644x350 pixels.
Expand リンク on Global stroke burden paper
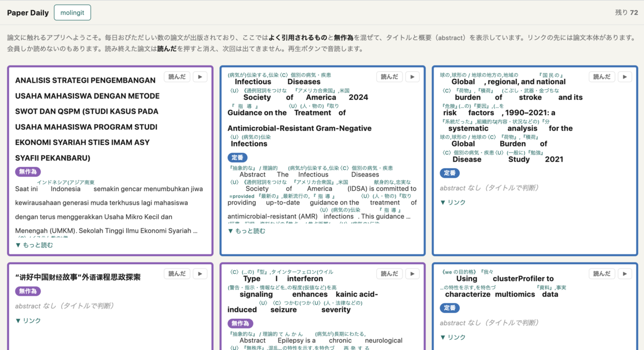click(453, 202)
